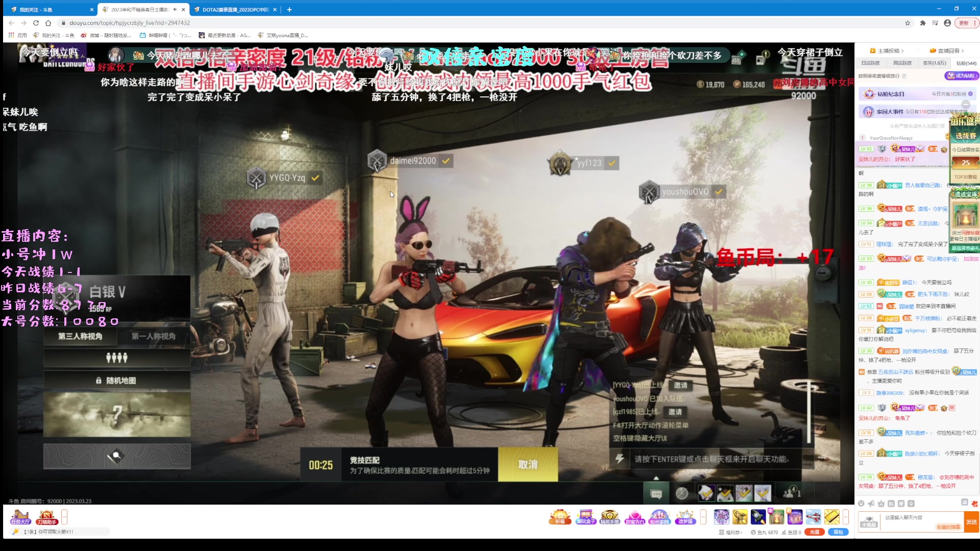Open the 甜蜜告白 icon
980x551 pixels.
click(x=634, y=517)
